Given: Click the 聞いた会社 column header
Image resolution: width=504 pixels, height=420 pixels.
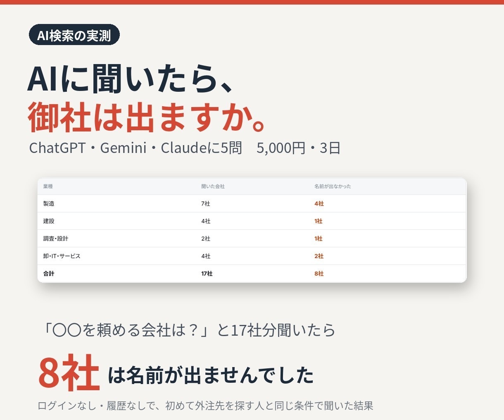Looking at the screenshot, I should click(213, 186).
